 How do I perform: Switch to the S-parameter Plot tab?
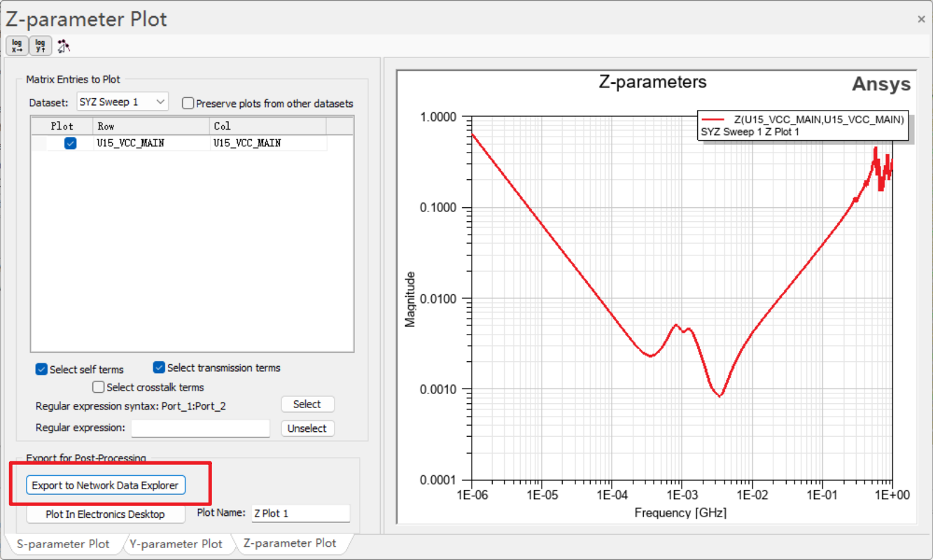point(64,543)
